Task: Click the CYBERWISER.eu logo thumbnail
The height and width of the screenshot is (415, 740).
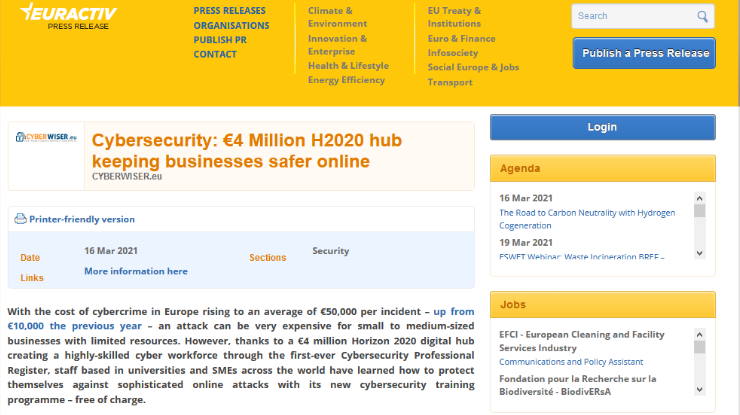Action: pos(46,137)
